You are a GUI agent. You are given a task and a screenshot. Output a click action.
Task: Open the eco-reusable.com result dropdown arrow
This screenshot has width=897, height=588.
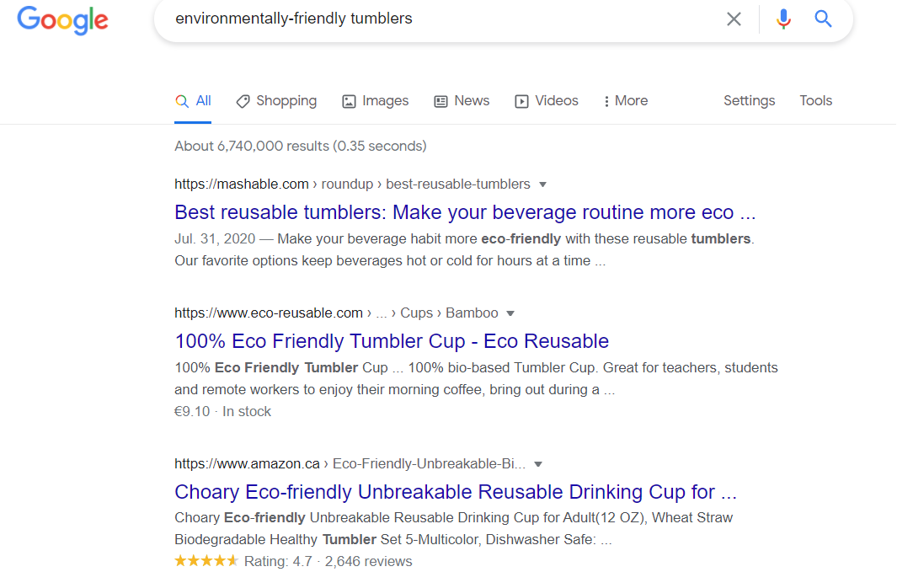click(510, 313)
